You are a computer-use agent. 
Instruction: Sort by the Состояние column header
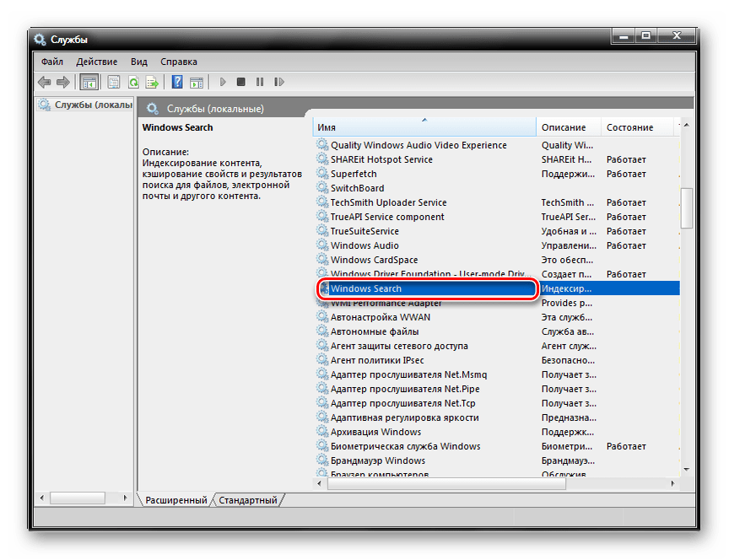point(629,127)
